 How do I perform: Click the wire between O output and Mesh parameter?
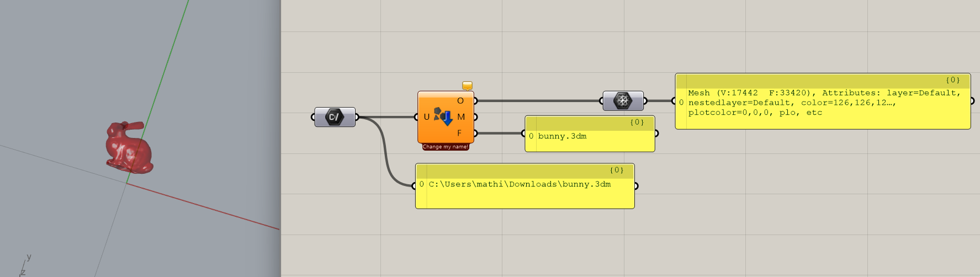(x=538, y=101)
